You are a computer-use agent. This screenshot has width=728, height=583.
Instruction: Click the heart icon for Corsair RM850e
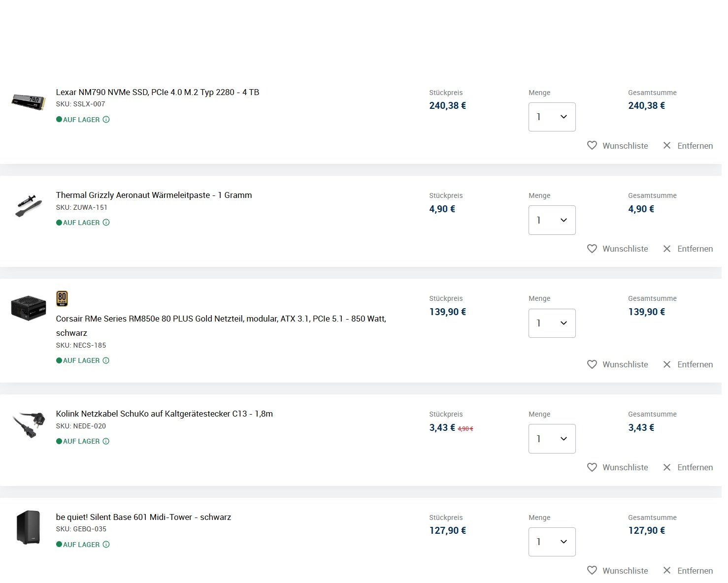[x=592, y=364]
